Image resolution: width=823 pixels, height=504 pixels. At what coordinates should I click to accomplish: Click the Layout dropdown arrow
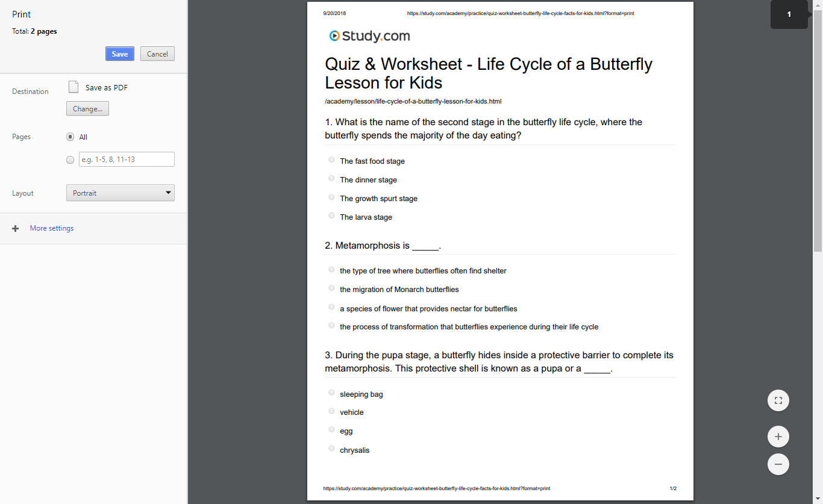168,192
